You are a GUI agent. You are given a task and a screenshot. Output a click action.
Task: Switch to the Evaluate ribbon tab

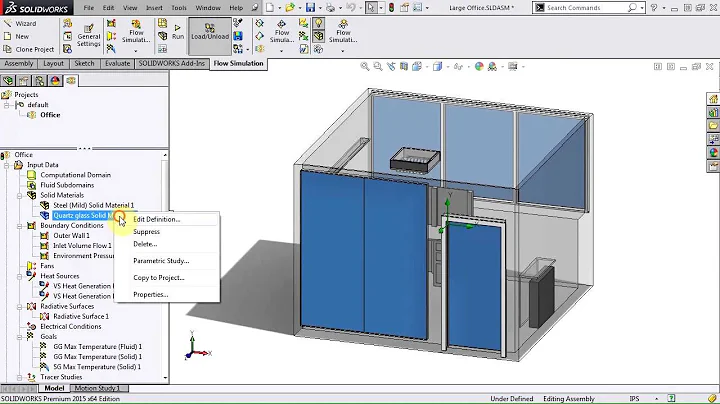click(117, 63)
